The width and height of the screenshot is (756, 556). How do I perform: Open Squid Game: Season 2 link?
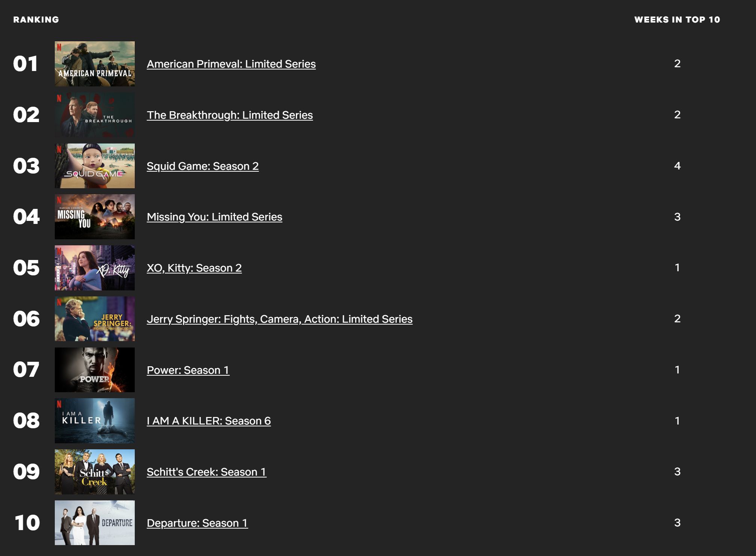tap(202, 166)
